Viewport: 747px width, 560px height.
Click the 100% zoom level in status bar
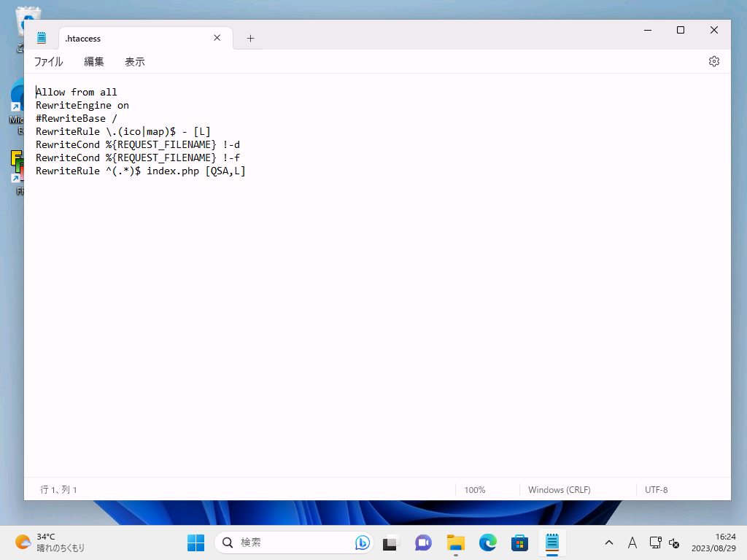[x=474, y=490]
